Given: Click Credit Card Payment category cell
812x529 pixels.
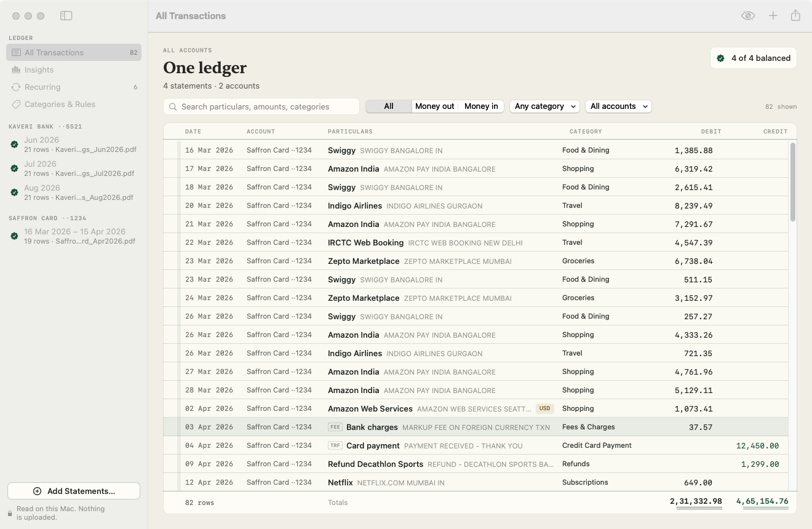Looking at the screenshot, I should coord(597,445).
